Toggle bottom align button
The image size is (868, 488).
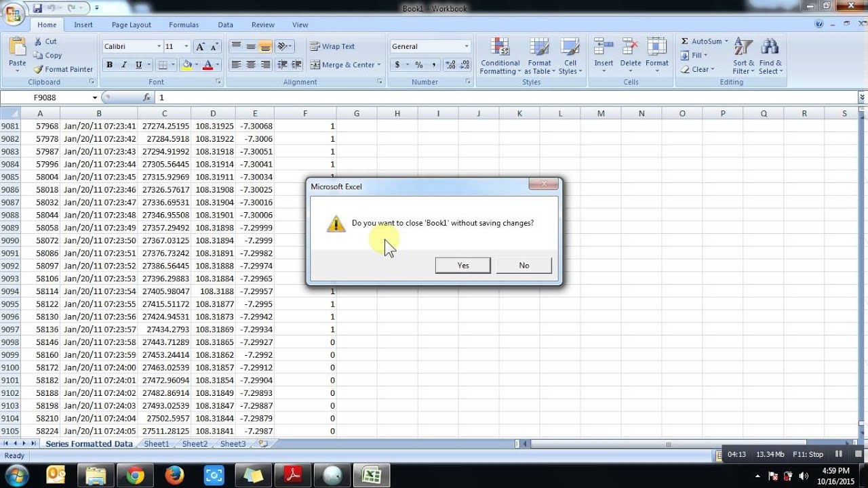[265, 47]
